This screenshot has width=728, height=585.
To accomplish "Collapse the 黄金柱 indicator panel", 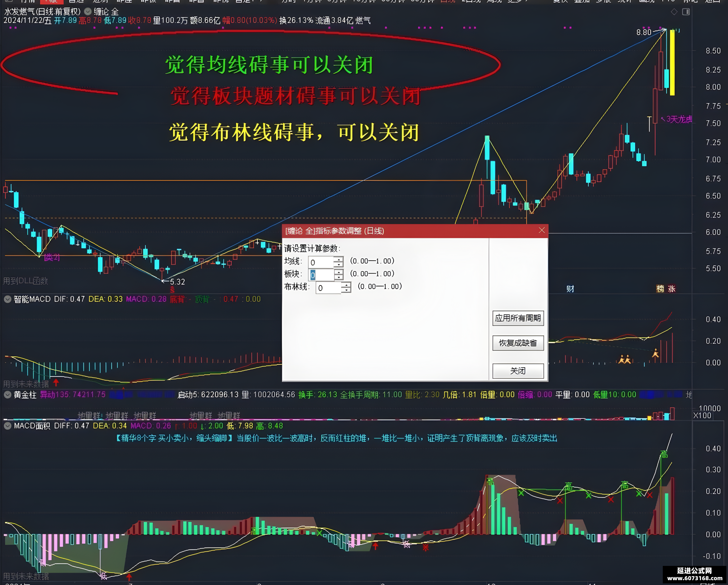I will 7,394.
